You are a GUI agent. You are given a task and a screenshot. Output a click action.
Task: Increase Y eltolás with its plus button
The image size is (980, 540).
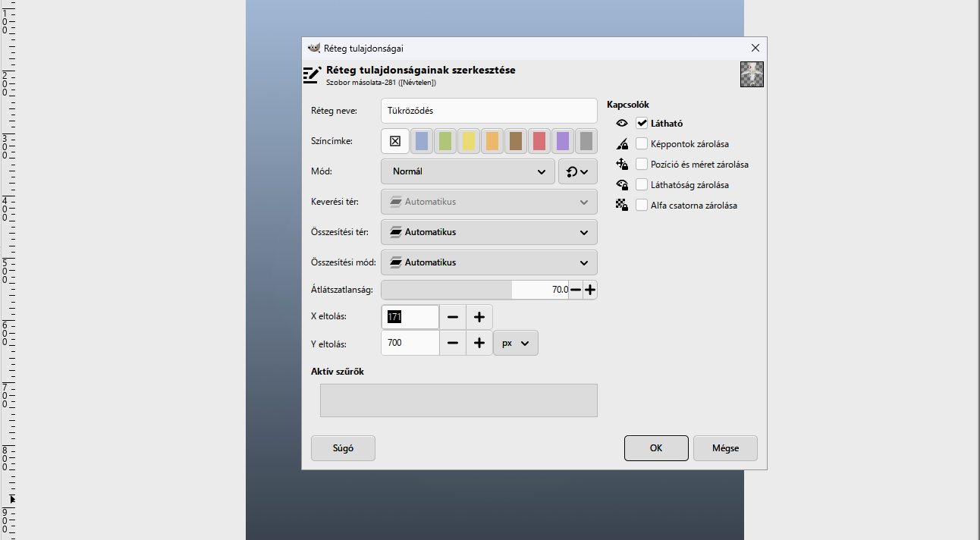(479, 343)
